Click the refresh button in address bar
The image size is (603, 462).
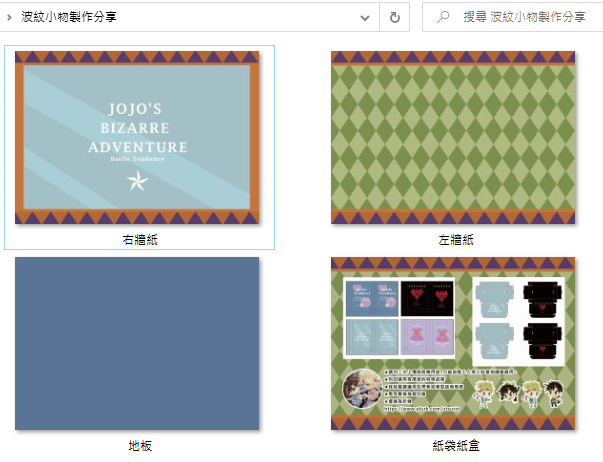pyautogui.click(x=395, y=17)
